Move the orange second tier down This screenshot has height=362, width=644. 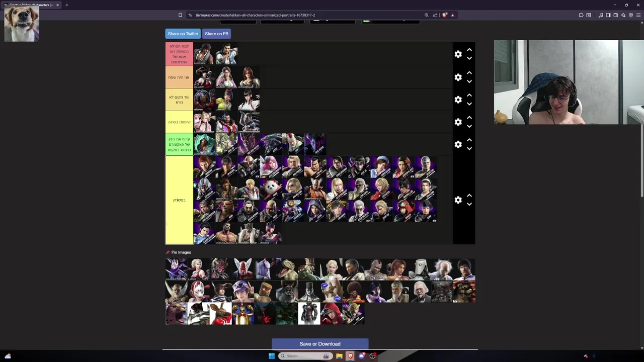[469, 81]
